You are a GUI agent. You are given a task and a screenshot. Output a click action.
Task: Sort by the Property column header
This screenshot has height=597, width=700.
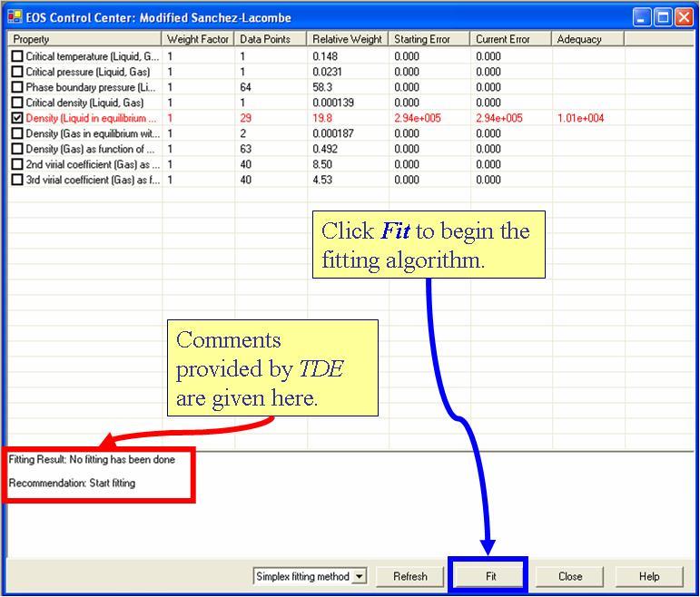point(84,39)
